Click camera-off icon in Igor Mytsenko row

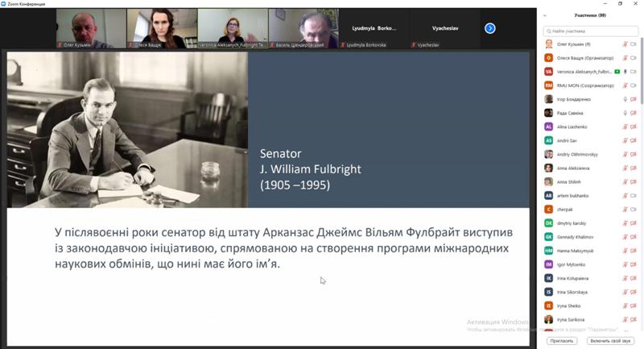(634, 264)
